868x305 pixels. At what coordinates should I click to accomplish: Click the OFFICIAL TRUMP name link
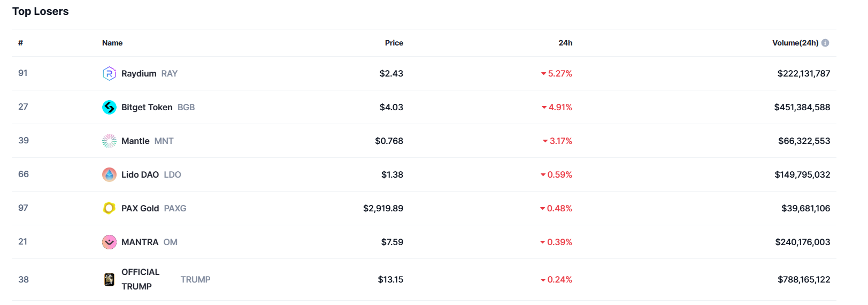[x=140, y=279]
